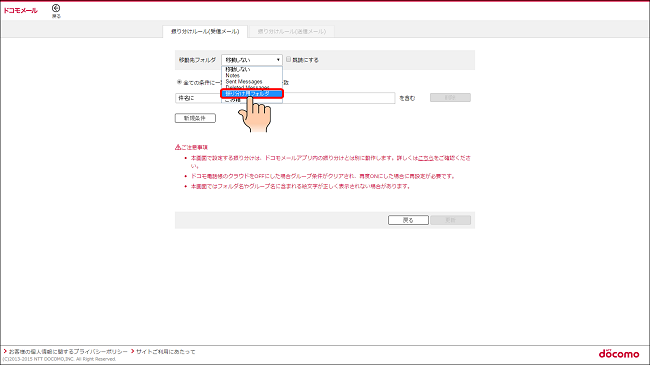The image size is (650, 365).
Task: Click the 削除 button beside を含む
Action: point(450,97)
